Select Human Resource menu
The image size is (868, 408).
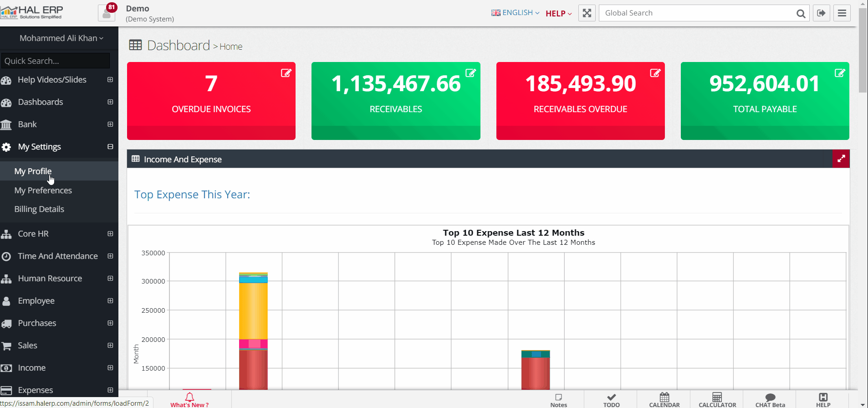[x=50, y=279]
